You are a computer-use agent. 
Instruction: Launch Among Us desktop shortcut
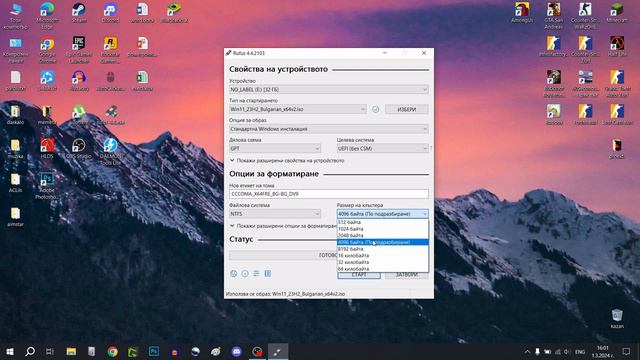[x=522, y=13]
